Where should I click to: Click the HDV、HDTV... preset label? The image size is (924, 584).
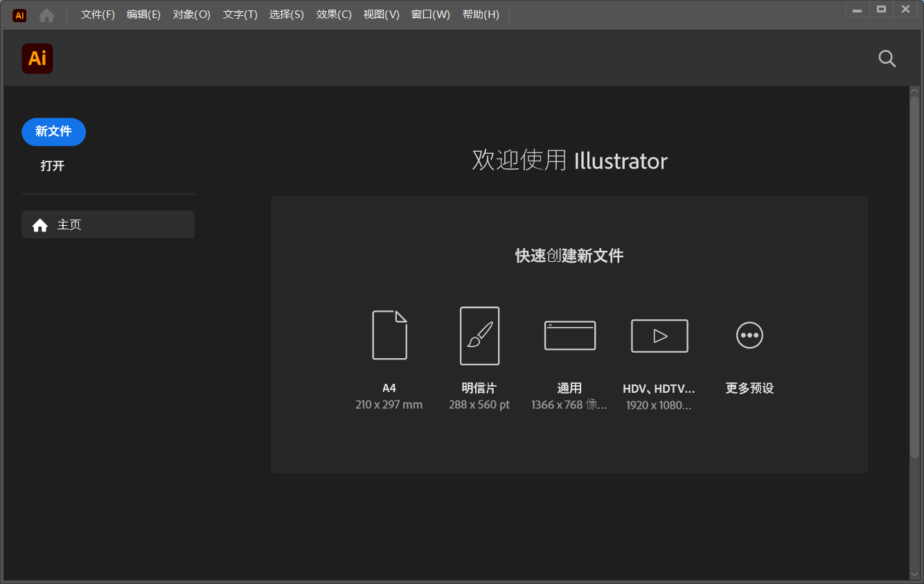pos(659,389)
